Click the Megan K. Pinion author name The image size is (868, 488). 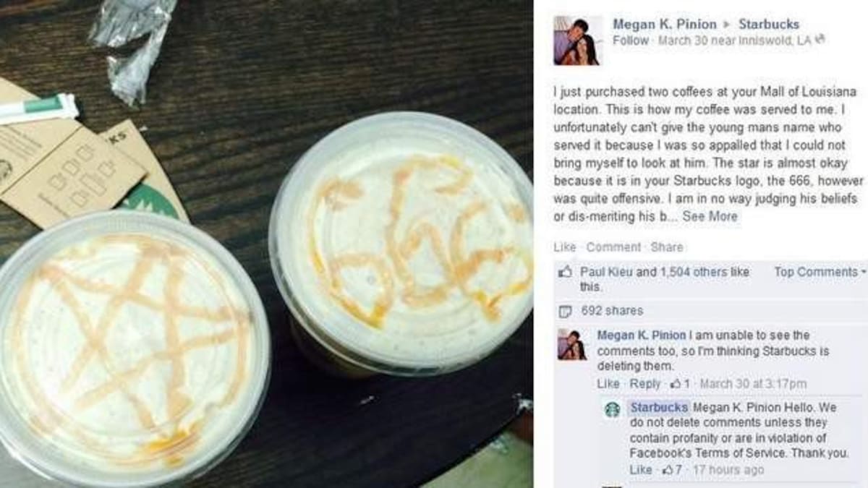(x=663, y=24)
